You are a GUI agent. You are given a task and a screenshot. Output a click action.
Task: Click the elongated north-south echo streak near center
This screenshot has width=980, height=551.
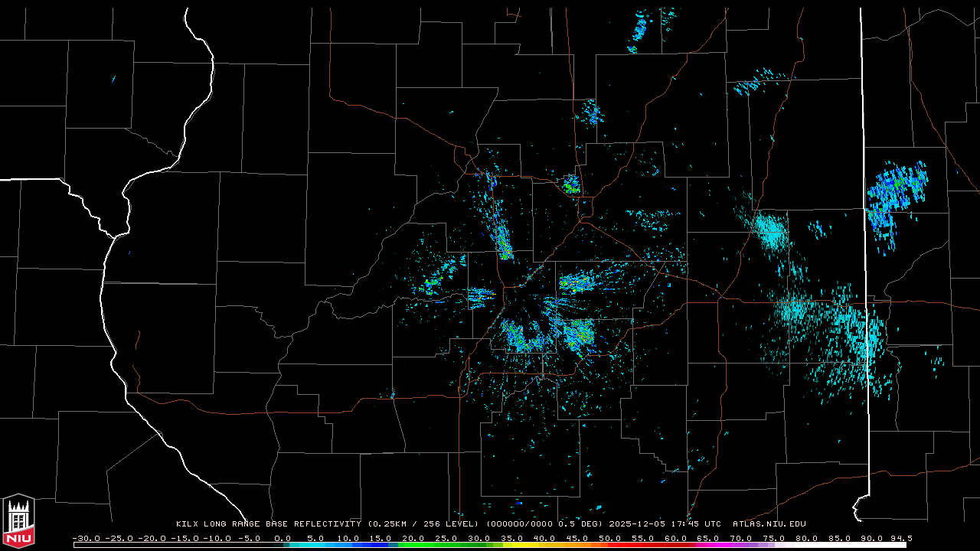tap(502, 237)
